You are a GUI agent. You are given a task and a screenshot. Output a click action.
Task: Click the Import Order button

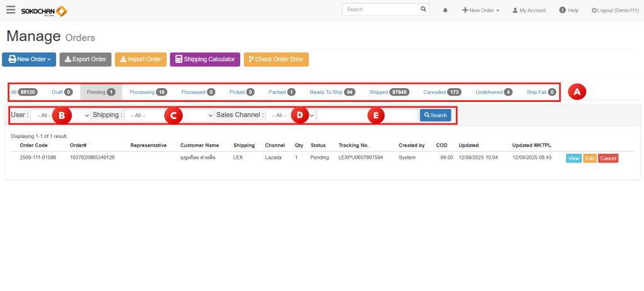(141, 59)
